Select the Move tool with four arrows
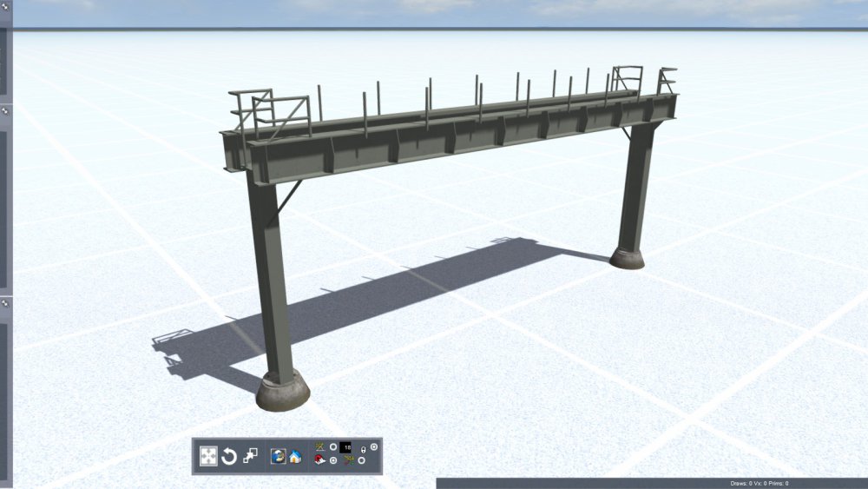 [208, 456]
